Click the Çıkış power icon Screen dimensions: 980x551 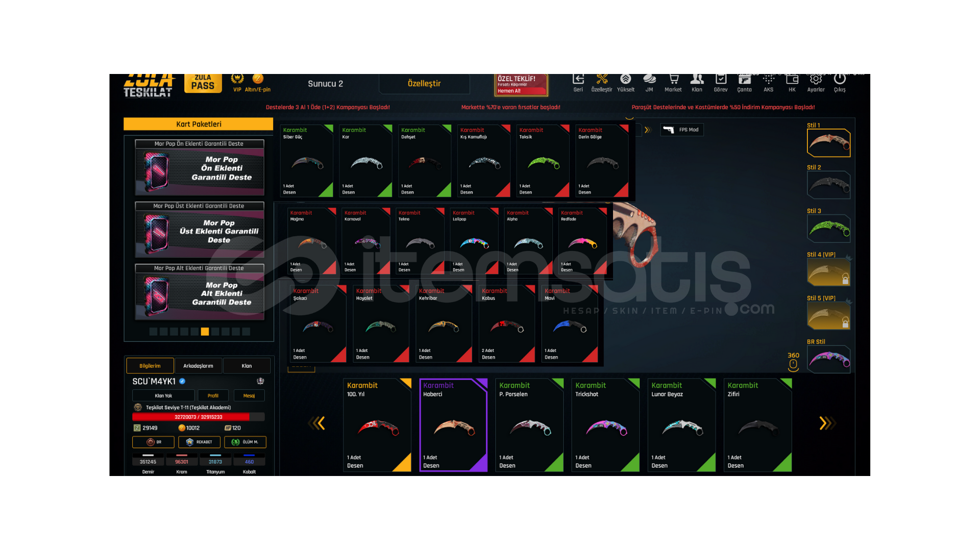tap(840, 80)
